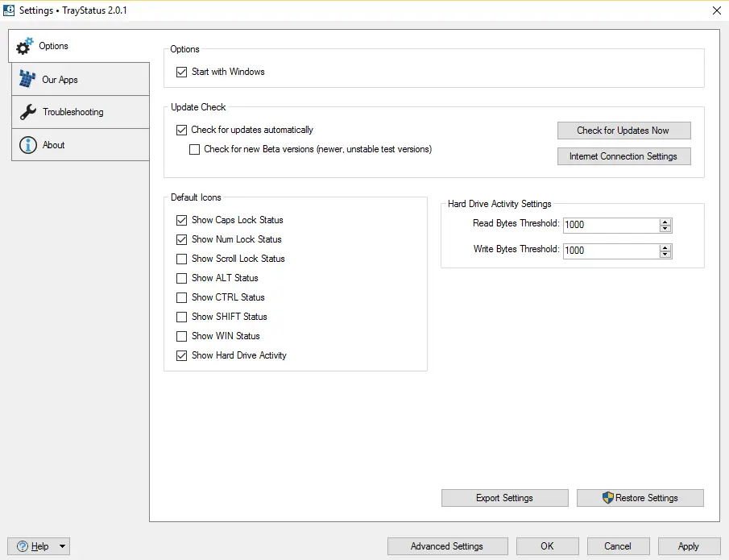
Task: Expand the Help button dropdown arrow
Action: [63, 546]
